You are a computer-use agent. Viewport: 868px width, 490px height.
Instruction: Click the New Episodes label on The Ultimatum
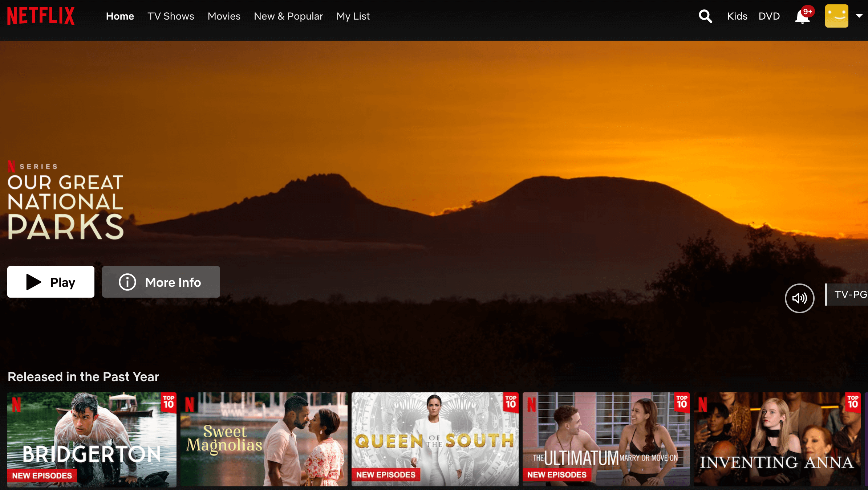click(x=557, y=475)
